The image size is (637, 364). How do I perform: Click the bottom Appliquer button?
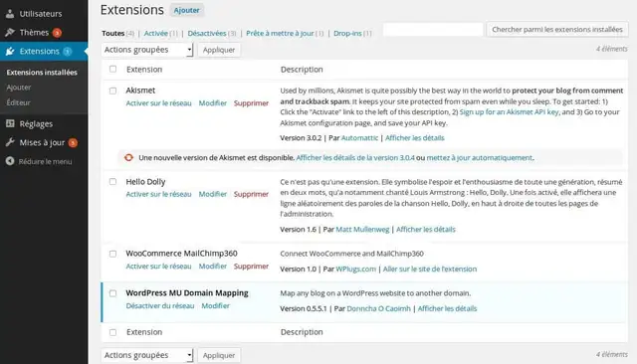pyautogui.click(x=219, y=355)
